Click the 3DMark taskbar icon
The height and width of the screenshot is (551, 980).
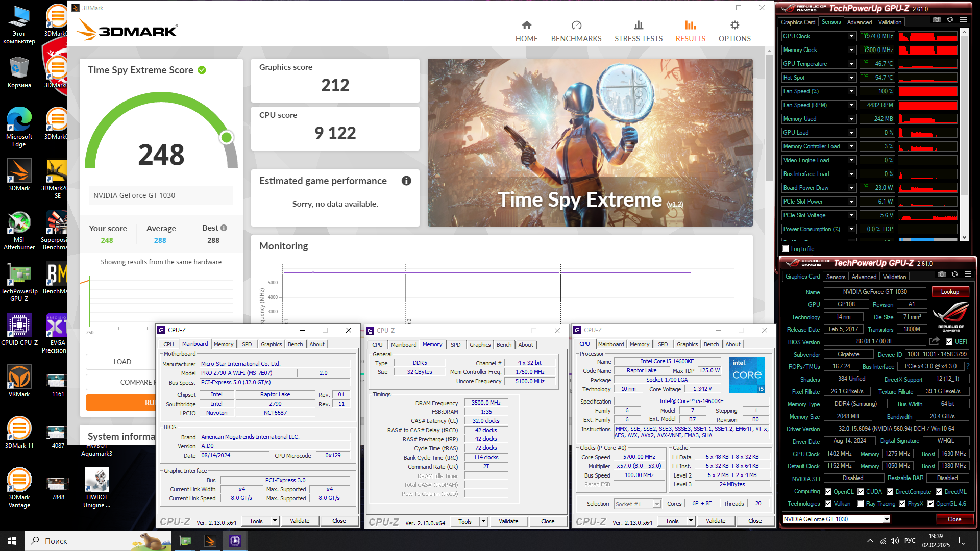(210, 541)
